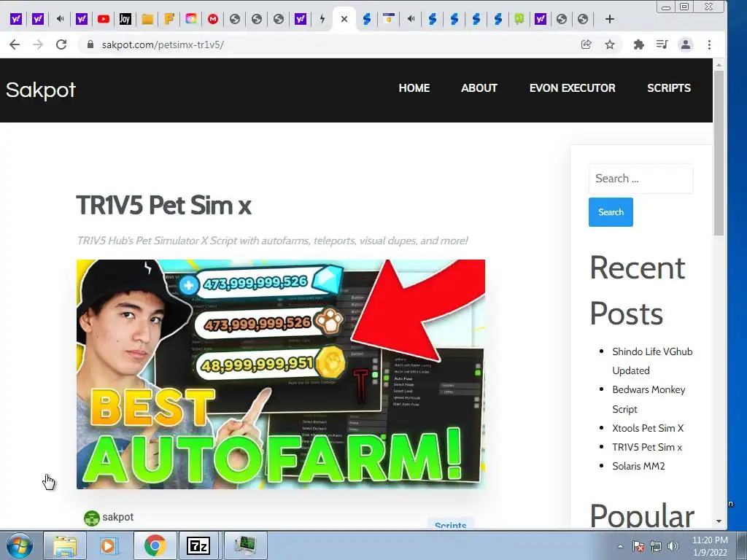The height and width of the screenshot is (560, 747).
Task: Click the page's vertical scrollbar thumb
Action: coord(719,152)
